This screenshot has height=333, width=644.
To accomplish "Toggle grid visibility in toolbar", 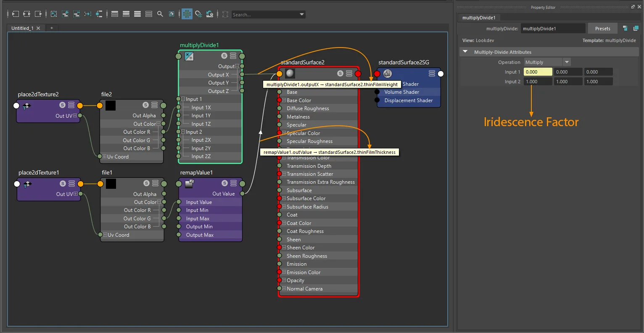I will 187,14.
